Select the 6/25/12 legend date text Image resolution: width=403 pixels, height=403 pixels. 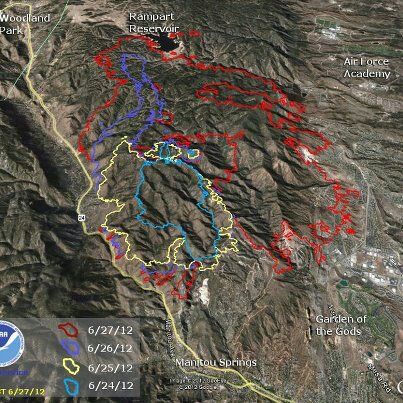(110, 368)
